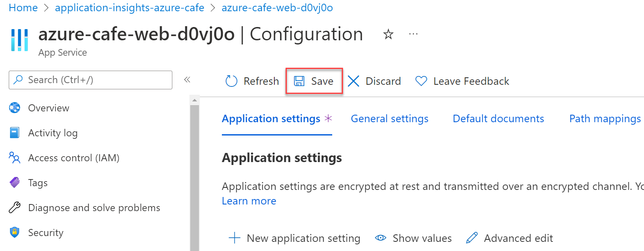644x251 pixels.
Task: Click the Refresh circular arrow icon
Action: coord(231,81)
